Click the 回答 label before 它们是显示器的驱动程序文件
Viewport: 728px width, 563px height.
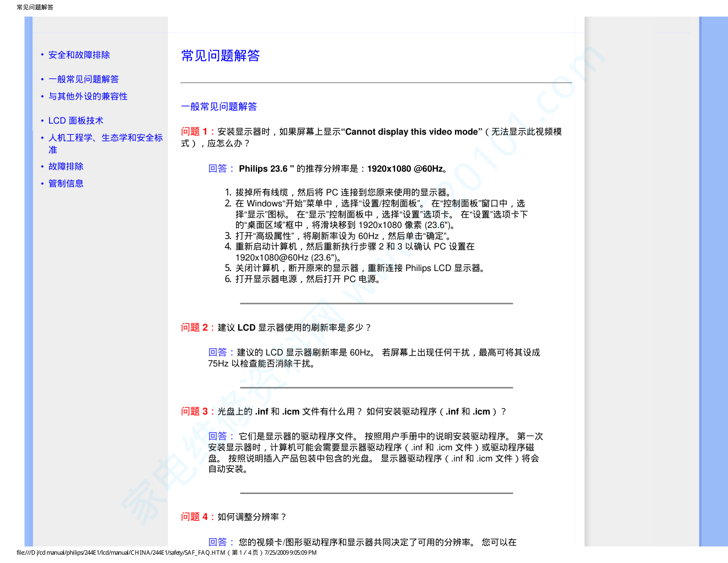point(221,436)
